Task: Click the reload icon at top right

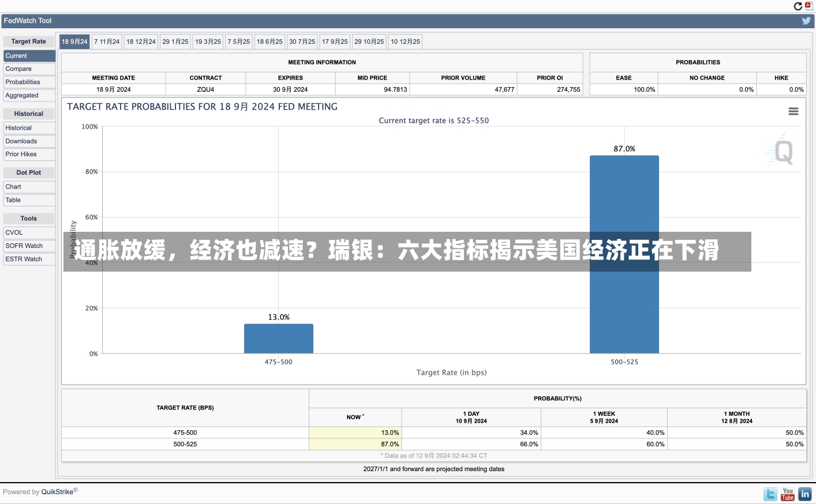Action: click(x=798, y=6)
